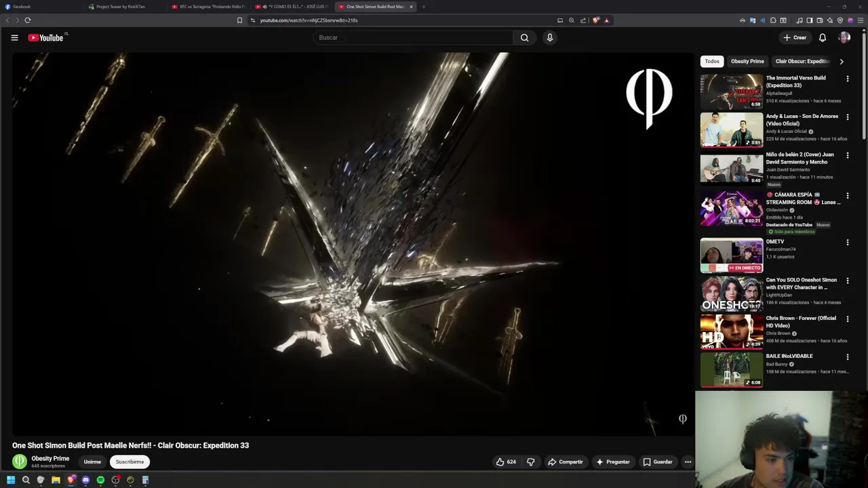Open File Explorer from the taskbar
This screenshot has height=488, width=868.
coord(56,480)
